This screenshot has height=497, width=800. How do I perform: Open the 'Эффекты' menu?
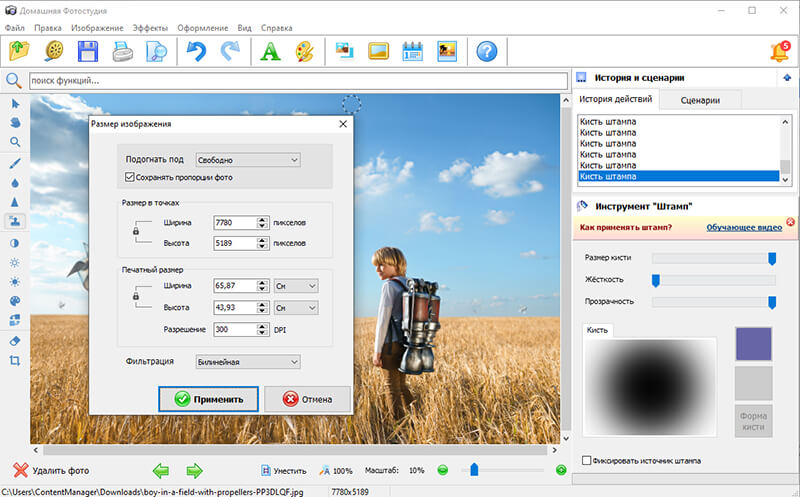(x=150, y=28)
